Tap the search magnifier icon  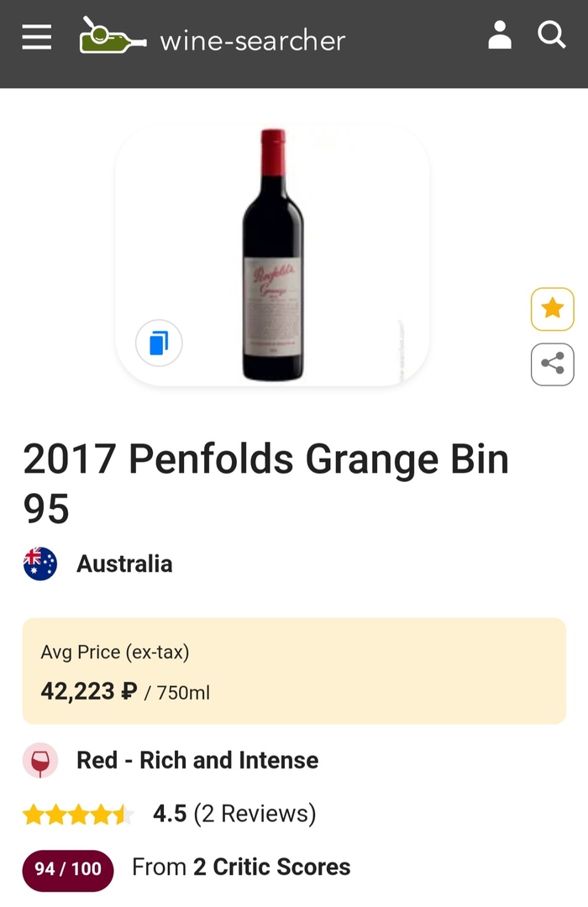tap(551, 36)
